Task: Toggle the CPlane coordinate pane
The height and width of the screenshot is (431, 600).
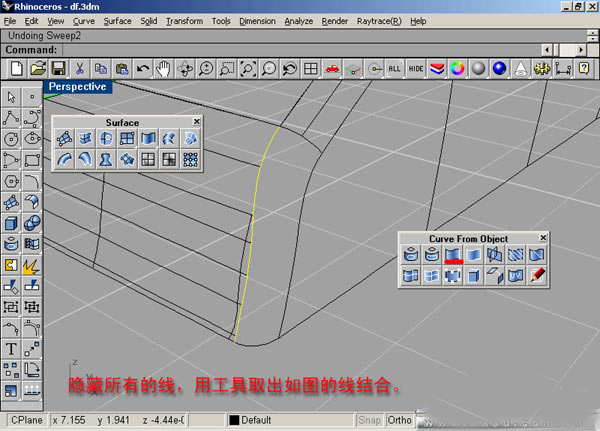Action: (x=26, y=420)
